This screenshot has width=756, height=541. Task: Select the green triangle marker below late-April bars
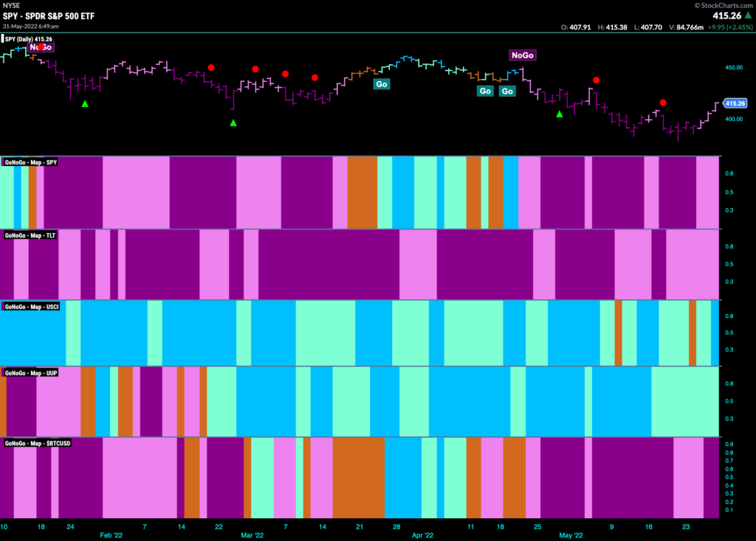(x=560, y=114)
